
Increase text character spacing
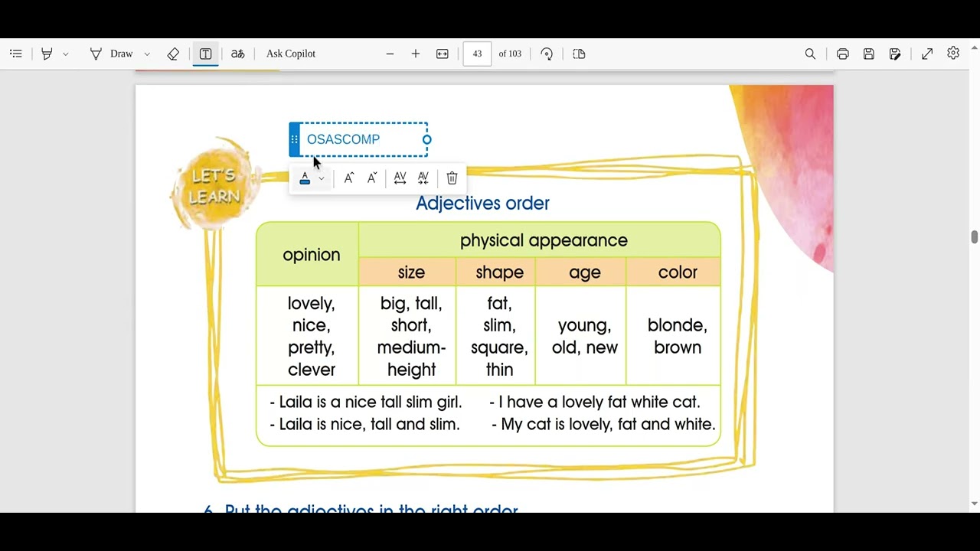click(400, 178)
